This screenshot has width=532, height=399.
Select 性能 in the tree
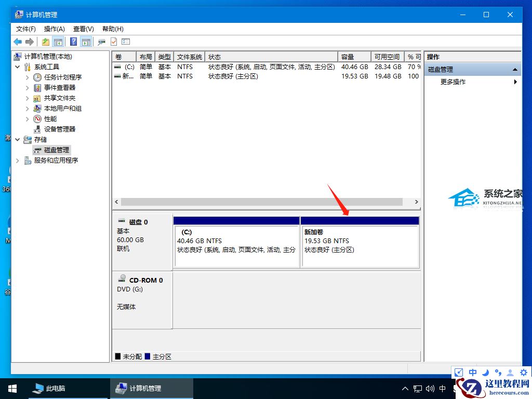pos(50,119)
